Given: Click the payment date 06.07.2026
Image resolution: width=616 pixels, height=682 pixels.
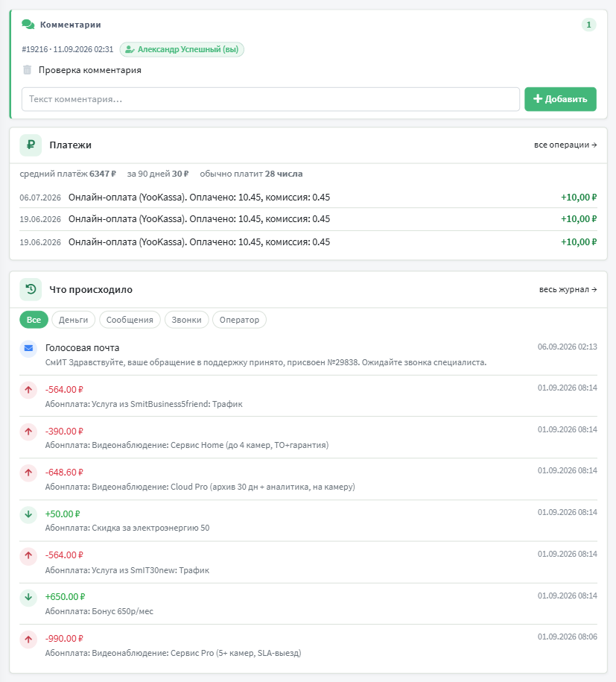Looking at the screenshot, I should tap(40, 198).
